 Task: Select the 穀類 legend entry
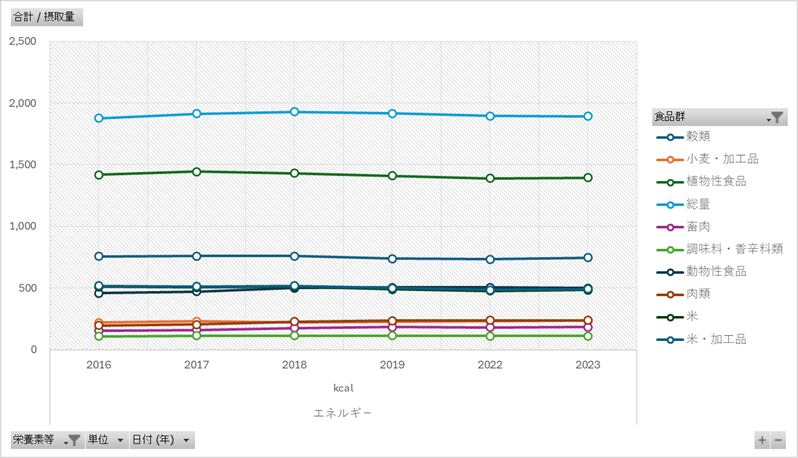[x=699, y=136]
